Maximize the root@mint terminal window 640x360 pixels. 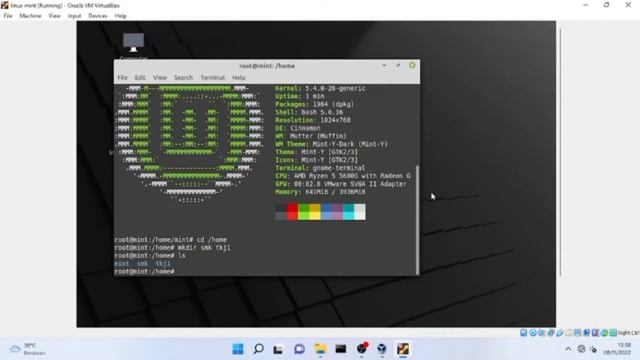pyautogui.click(x=398, y=65)
